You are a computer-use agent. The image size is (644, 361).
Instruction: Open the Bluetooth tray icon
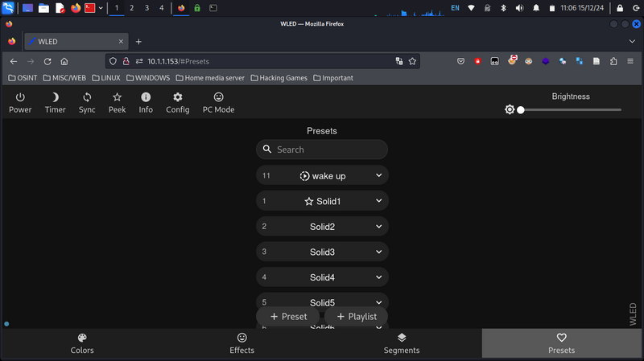[503, 8]
